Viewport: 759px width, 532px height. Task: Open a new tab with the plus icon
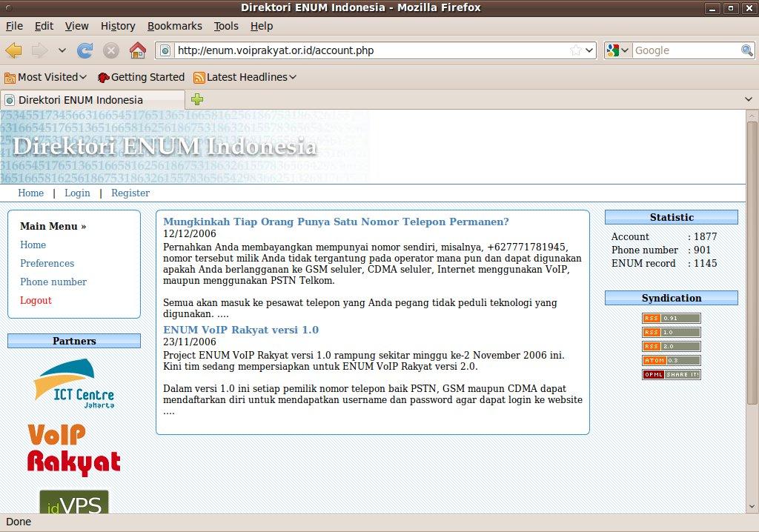(197, 99)
